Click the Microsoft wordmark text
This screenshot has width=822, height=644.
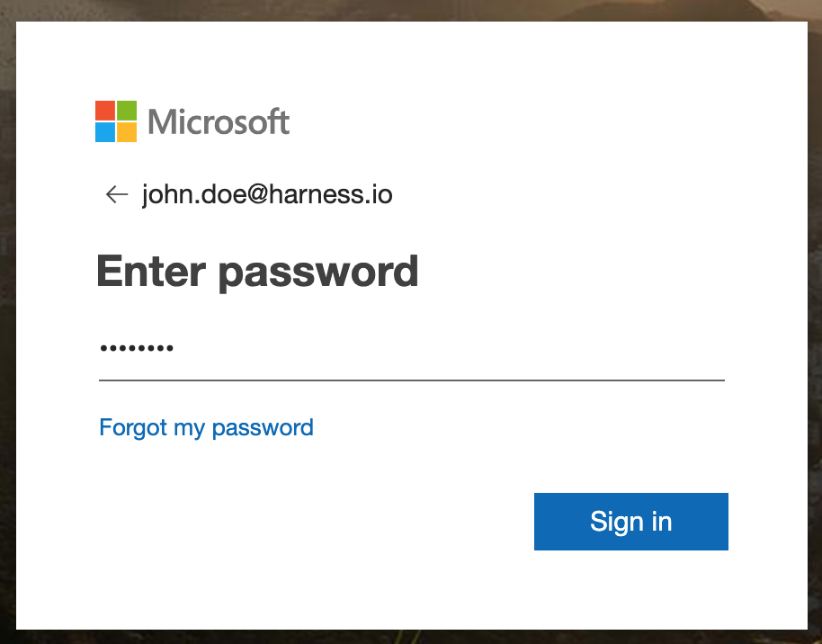tap(219, 121)
